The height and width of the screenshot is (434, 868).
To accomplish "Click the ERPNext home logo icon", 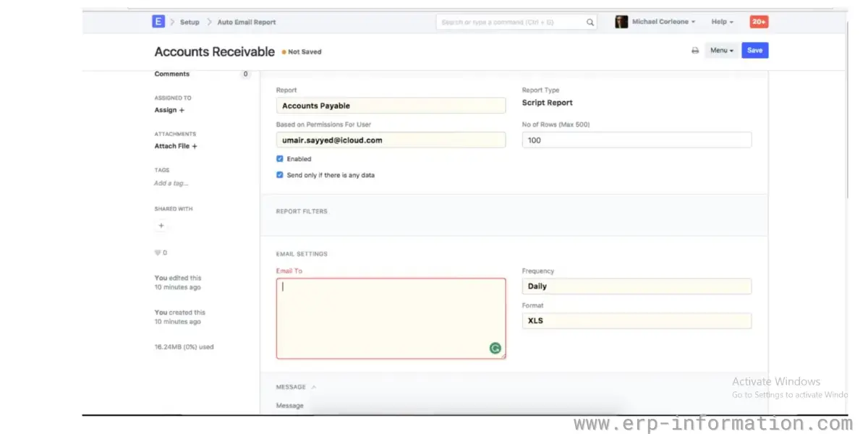I will (158, 22).
